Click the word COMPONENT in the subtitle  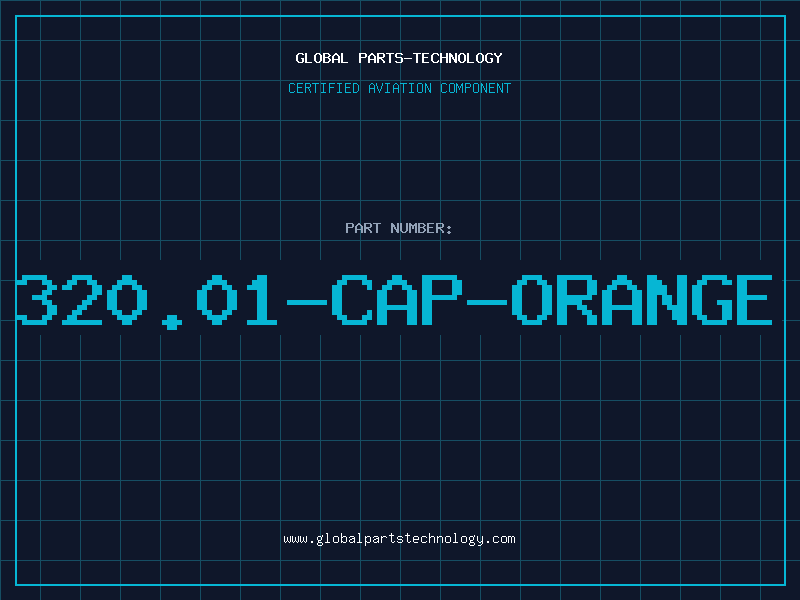[x=475, y=88]
